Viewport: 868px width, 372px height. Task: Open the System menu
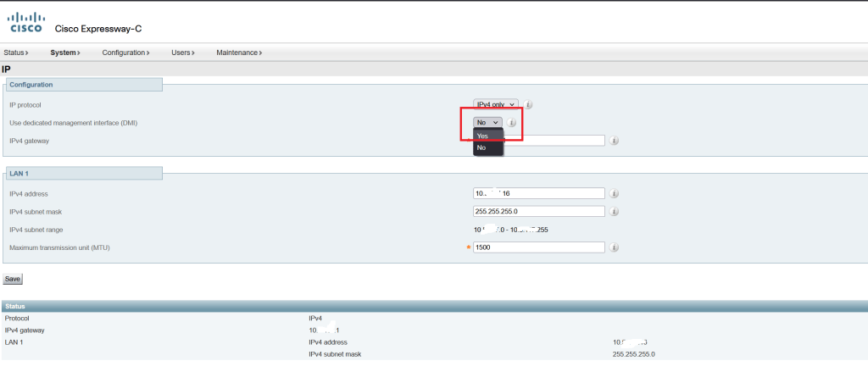tap(64, 53)
